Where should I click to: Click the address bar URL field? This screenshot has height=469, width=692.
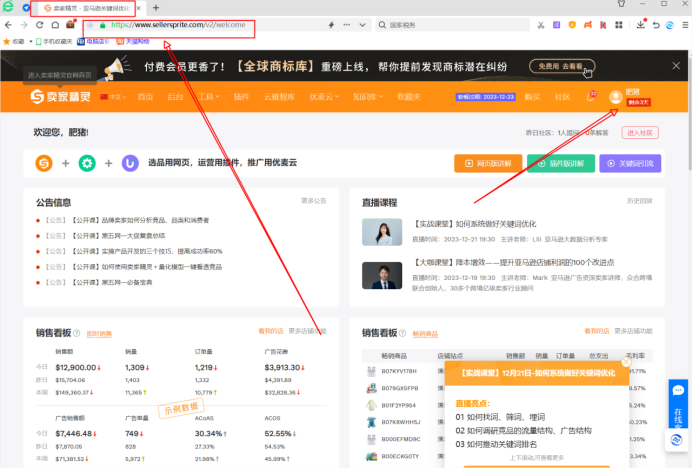click(178, 25)
